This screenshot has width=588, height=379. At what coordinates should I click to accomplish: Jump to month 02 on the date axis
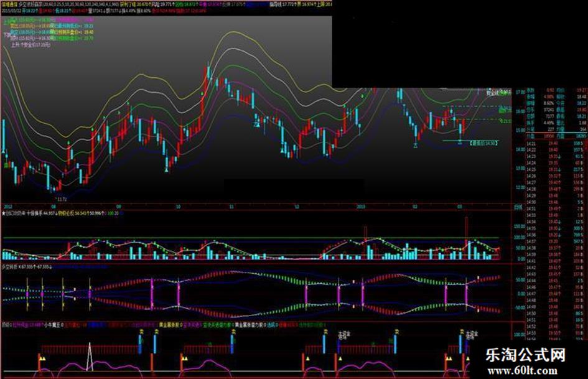click(415, 207)
